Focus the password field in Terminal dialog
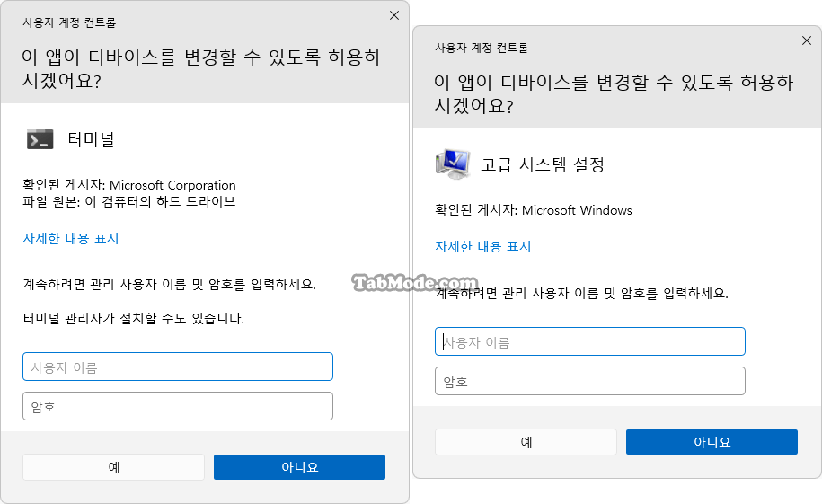Screen dimensions: 822x504 tap(178, 406)
